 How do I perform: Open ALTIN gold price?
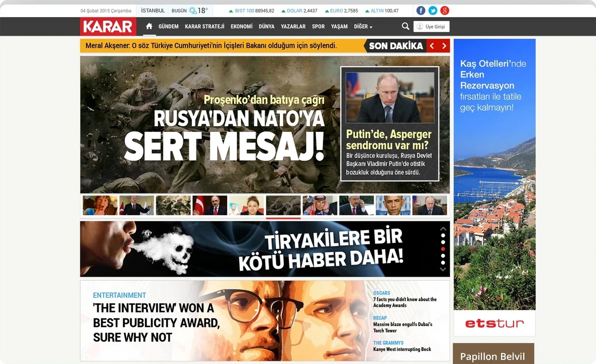click(382, 11)
